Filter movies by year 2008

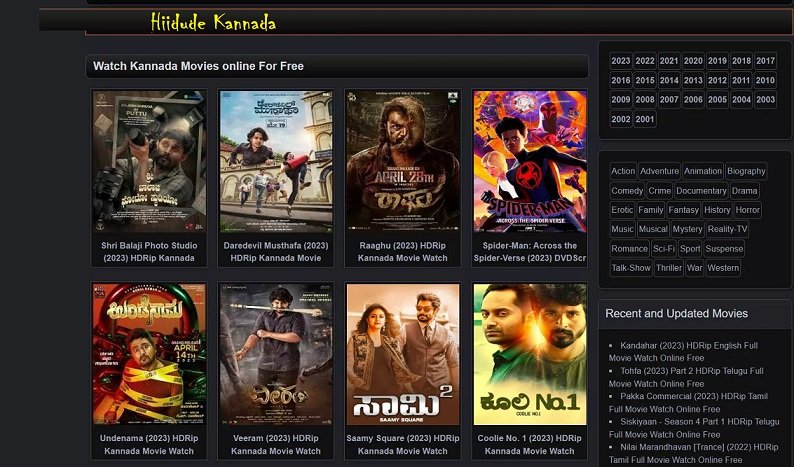[x=645, y=100]
